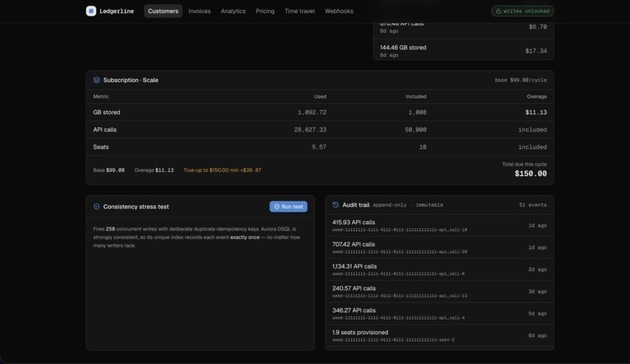630x364 pixels.
Task: Switch to the Webhooks tab
Action: click(x=339, y=11)
